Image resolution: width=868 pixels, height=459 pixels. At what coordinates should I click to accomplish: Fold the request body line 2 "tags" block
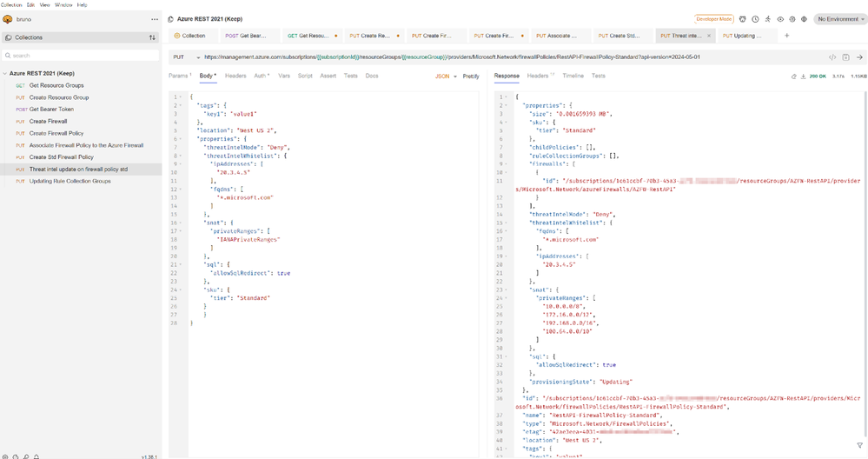click(x=181, y=105)
